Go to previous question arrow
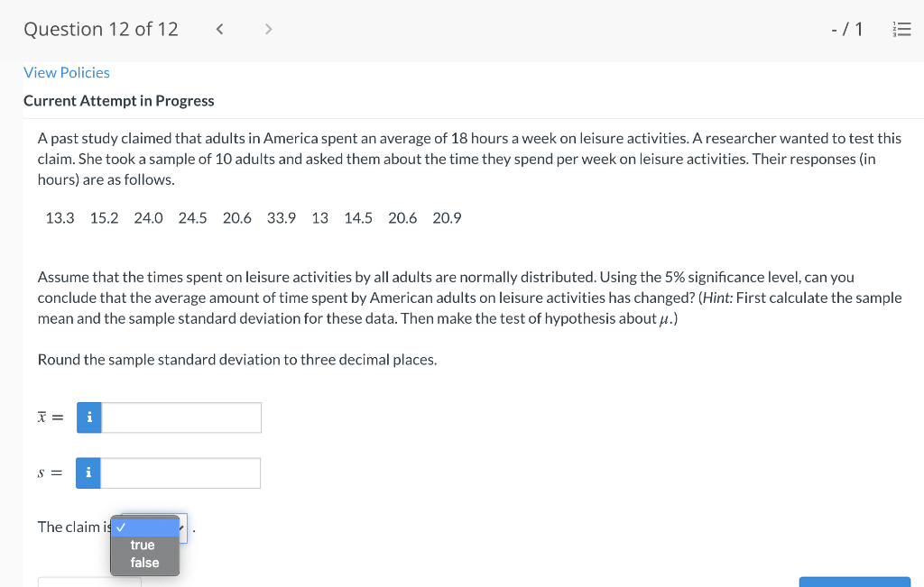This screenshot has height=587, width=924. [219, 29]
